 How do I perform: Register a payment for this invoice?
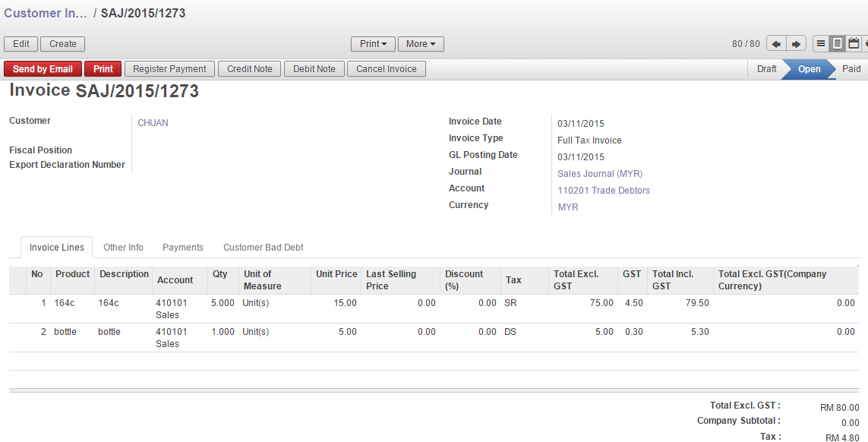[169, 68]
